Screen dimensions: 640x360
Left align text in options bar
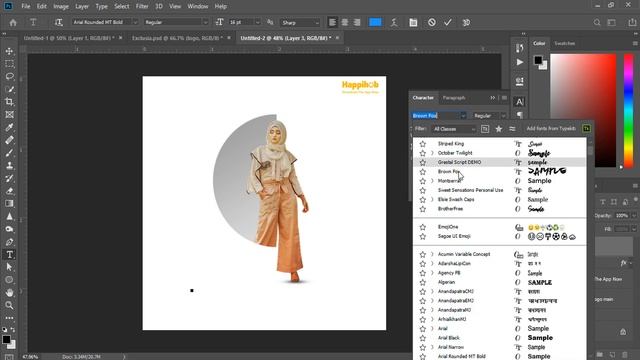pyautogui.click(x=332, y=22)
